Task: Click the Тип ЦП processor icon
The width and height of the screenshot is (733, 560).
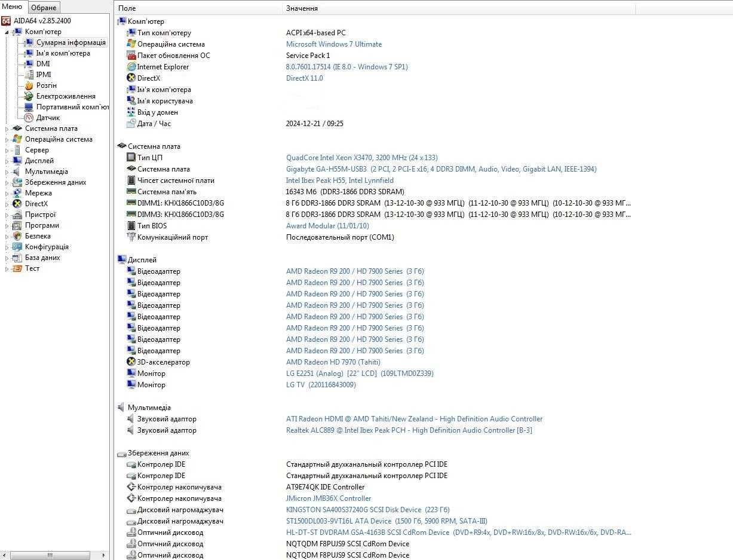Action: click(x=131, y=158)
